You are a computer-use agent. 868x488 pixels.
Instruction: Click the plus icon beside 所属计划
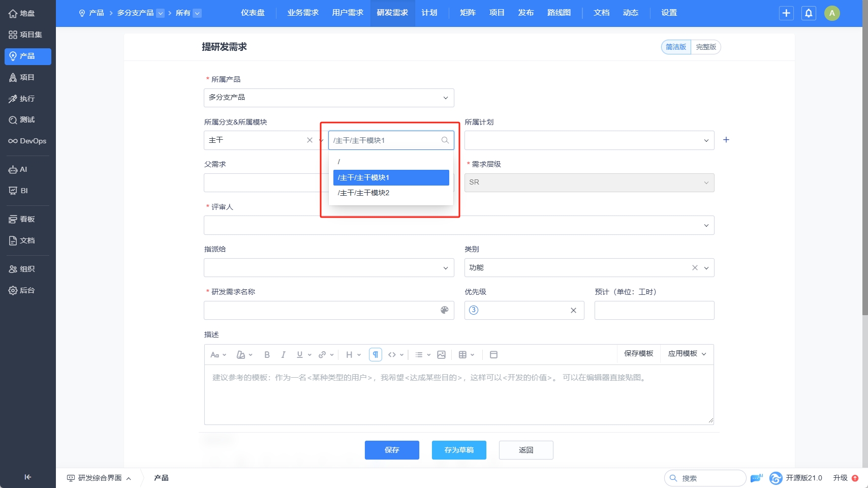point(726,140)
